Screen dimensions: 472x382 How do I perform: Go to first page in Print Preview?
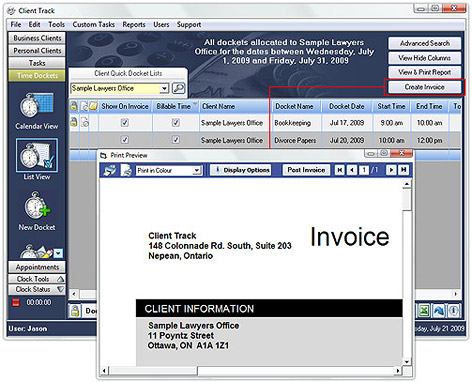339,170
